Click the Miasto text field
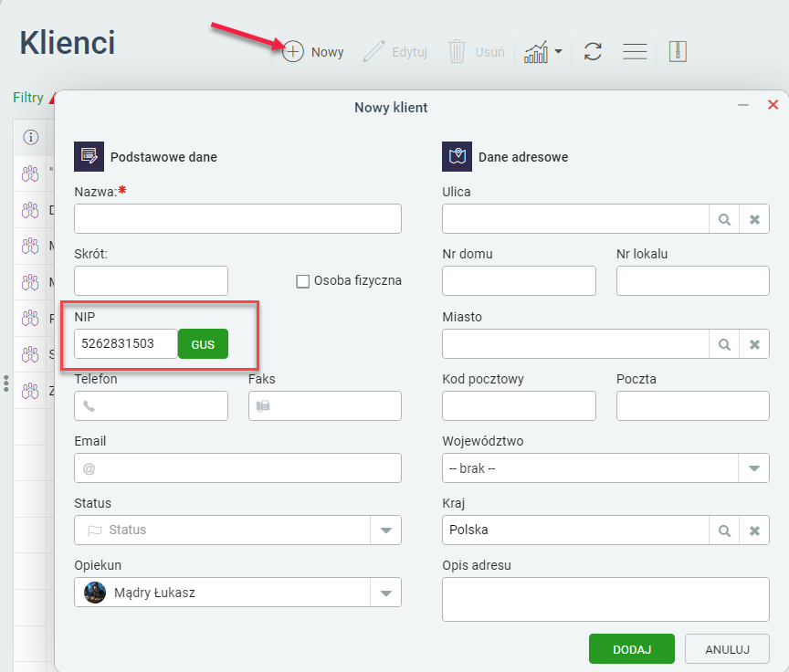The height and width of the screenshot is (672, 789). pyautogui.click(x=575, y=344)
